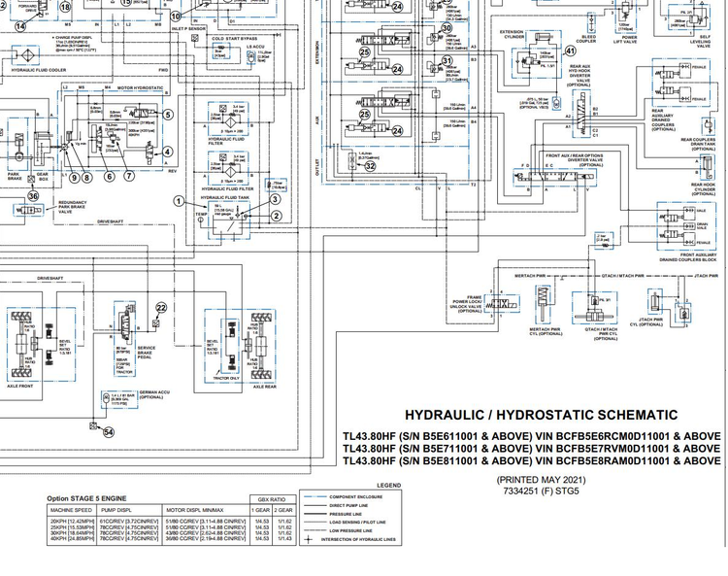Screen dimensions: 728x576
Task: Click the 'GEAR BOX' label
Action: pyautogui.click(x=43, y=177)
